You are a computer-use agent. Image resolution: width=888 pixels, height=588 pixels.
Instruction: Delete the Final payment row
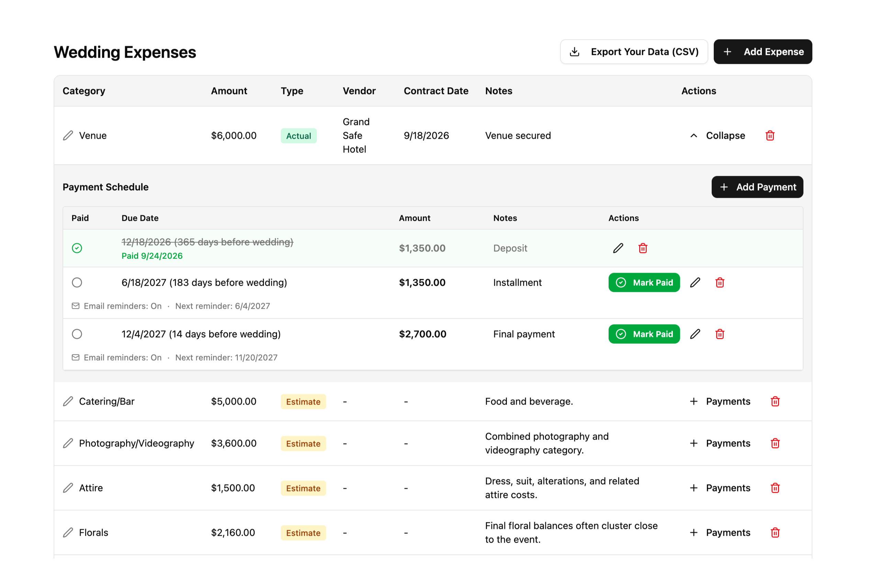pos(720,334)
